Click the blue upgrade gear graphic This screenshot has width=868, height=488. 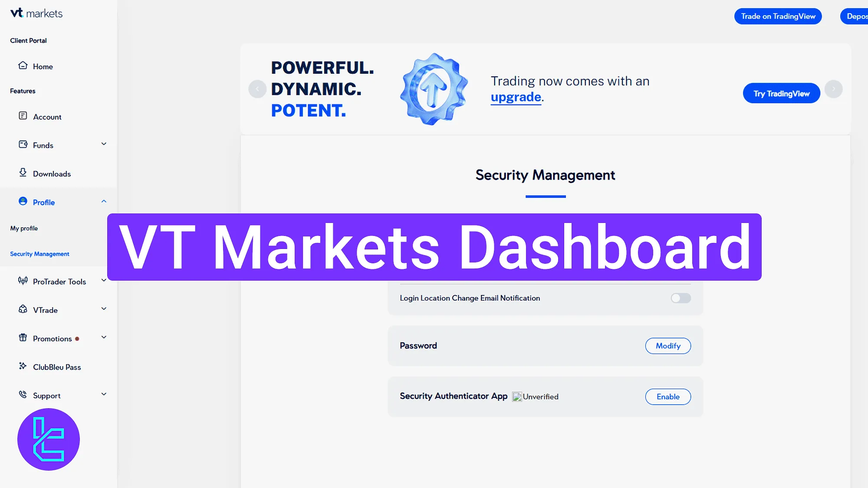click(x=434, y=89)
